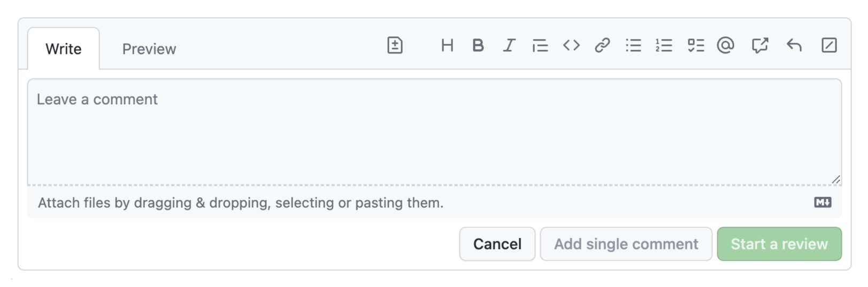868x287 pixels.
Task: Open saved replies arrow icon
Action: click(794, 45)
